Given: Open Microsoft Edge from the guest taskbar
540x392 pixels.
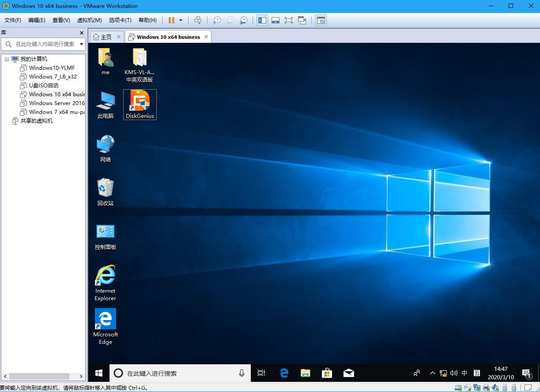Looking at the screenshot, I should [283, 373].
